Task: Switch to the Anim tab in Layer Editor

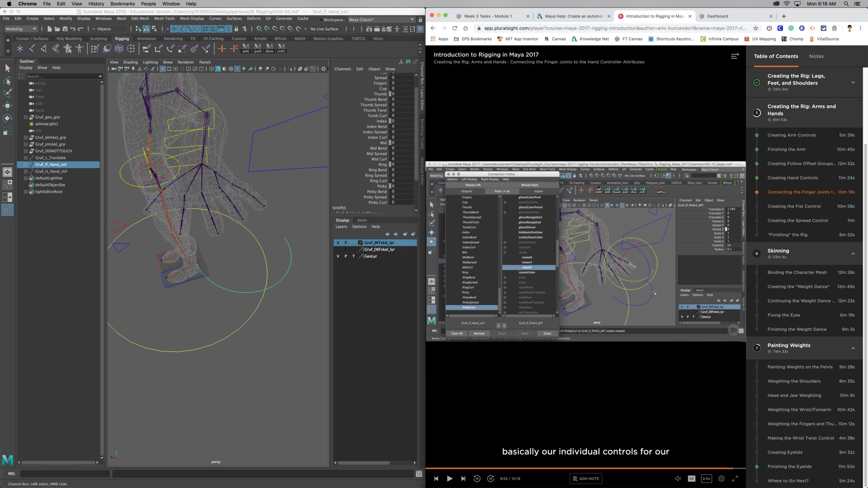Action: 362,221
